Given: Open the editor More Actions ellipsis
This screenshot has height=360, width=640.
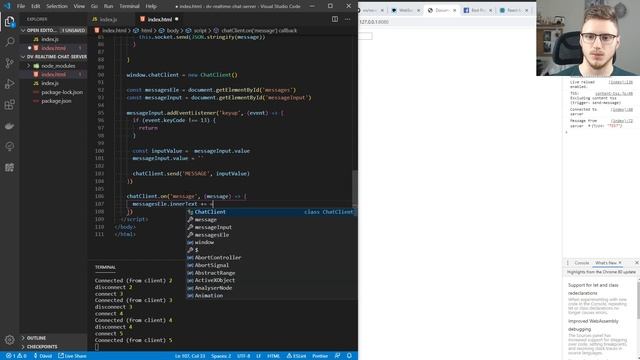Looking at the screenshot, I should pyautogui.click(x=347, y=19).
